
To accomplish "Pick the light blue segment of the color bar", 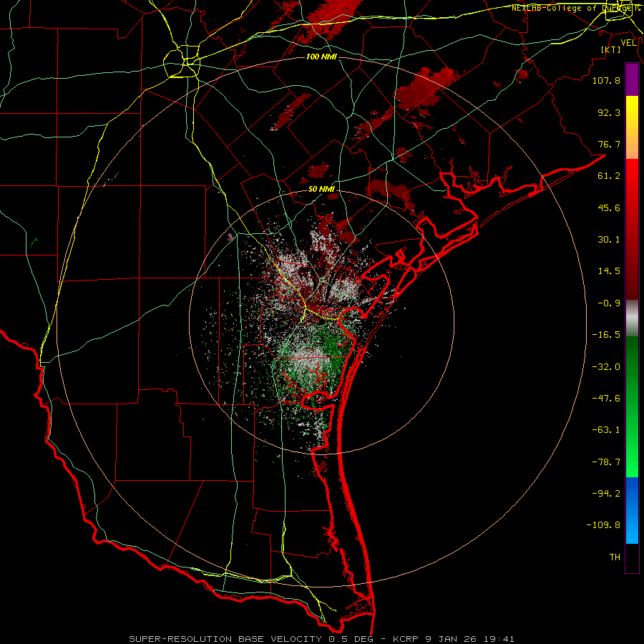I will click(632, 527).
